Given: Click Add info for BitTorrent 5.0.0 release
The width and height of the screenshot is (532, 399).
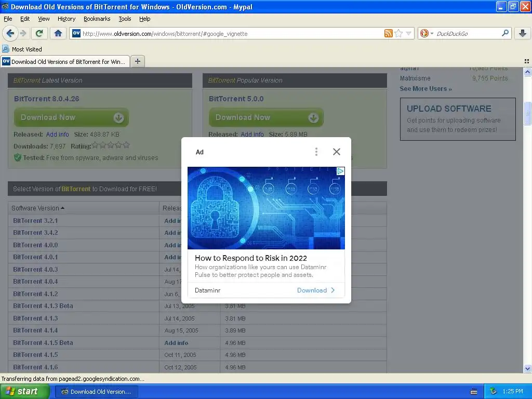Looking at the screenshot, I should [252, 135].
